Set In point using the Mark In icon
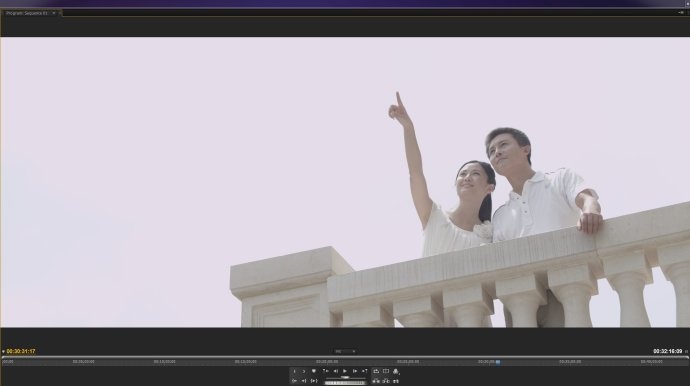This screenshot has height=386, width=690. [x=294, y=371]
